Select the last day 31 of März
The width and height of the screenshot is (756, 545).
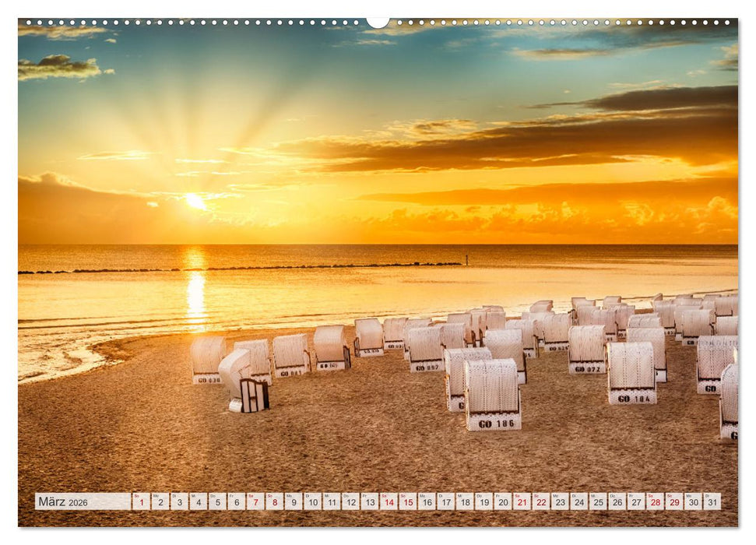(x=712, y=502)
